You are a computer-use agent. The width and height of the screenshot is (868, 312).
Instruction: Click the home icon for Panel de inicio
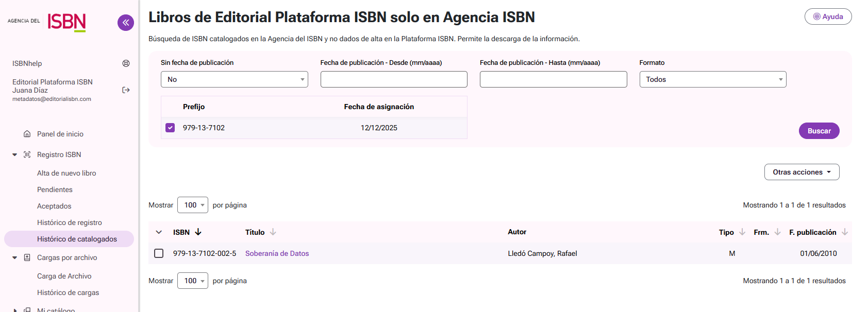pos(27,134)
